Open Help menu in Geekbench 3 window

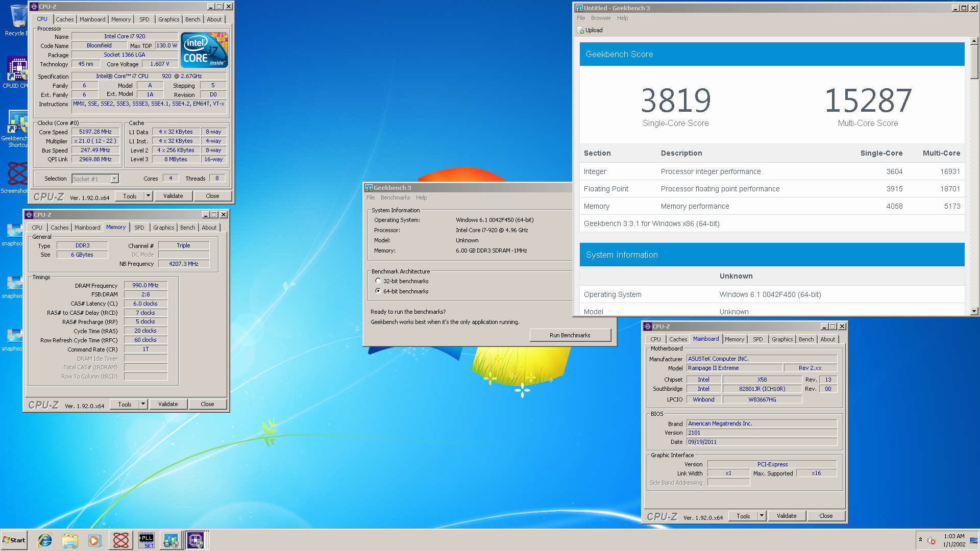pyautogui.click(x=421, y=197)
